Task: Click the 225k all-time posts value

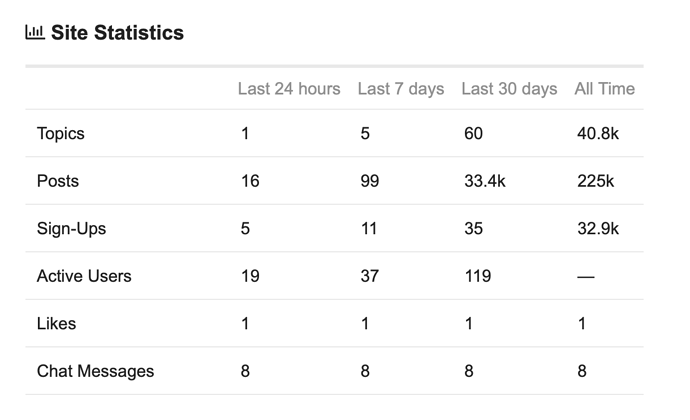Action: [x=595, y=181]
